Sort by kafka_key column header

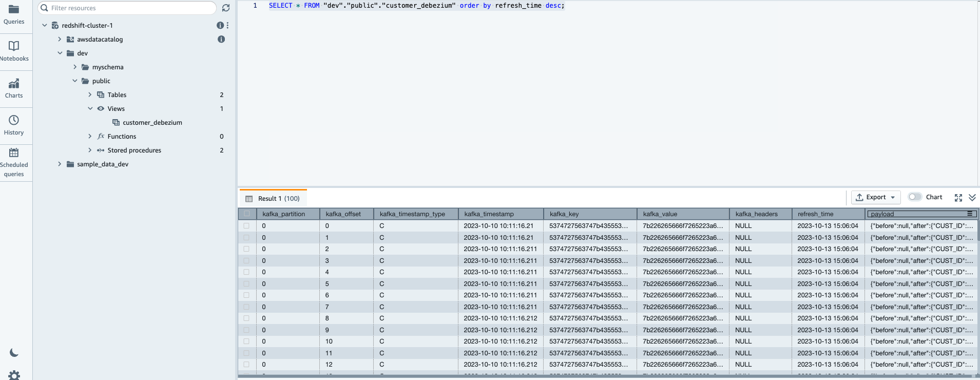point(590,214)
